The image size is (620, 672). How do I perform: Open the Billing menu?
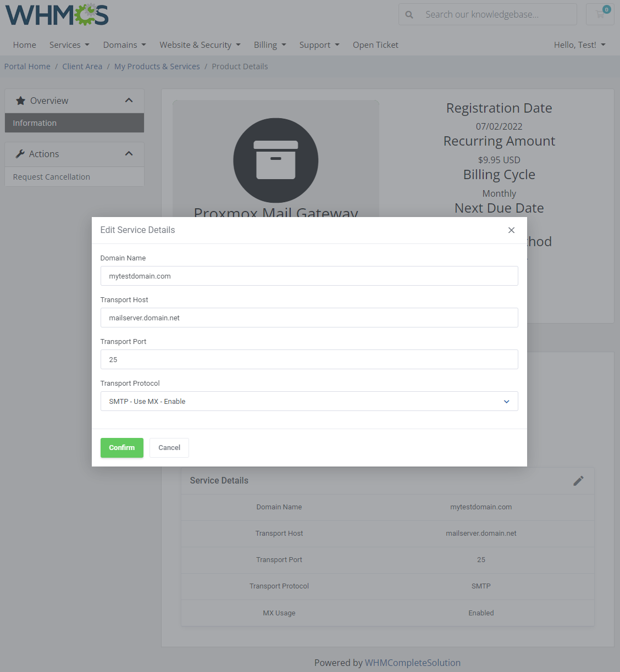270,45
